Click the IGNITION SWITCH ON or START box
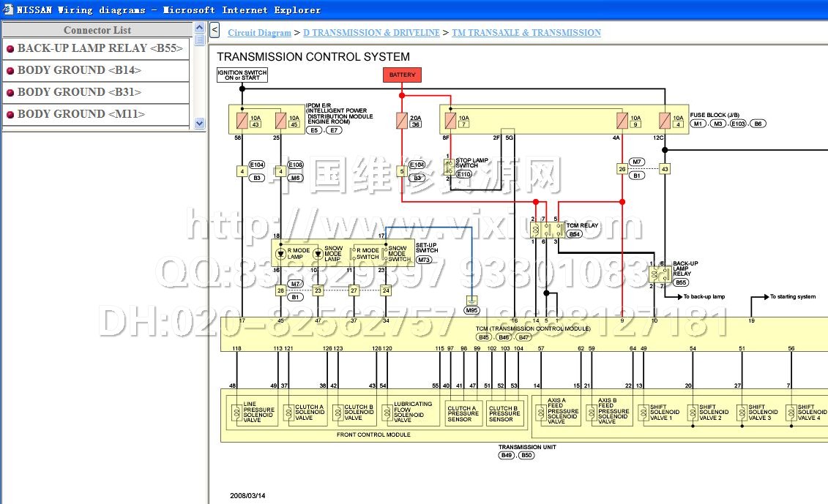This screenshot has width=828, height=504. pyautogui.click(x=242, y=75)
